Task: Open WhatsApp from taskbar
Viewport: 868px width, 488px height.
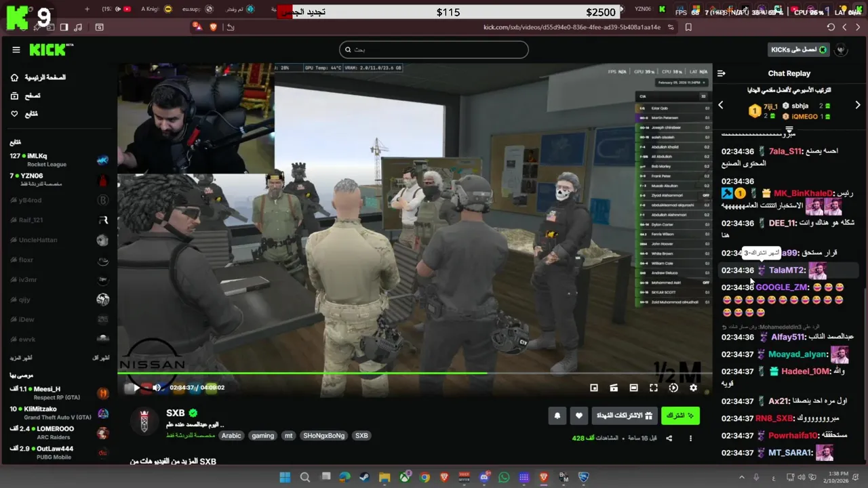Action: (x=504, y=477)
